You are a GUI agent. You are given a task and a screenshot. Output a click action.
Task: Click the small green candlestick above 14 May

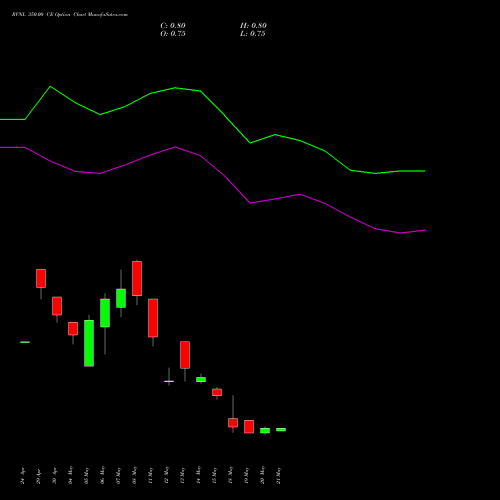coord(201,379)
